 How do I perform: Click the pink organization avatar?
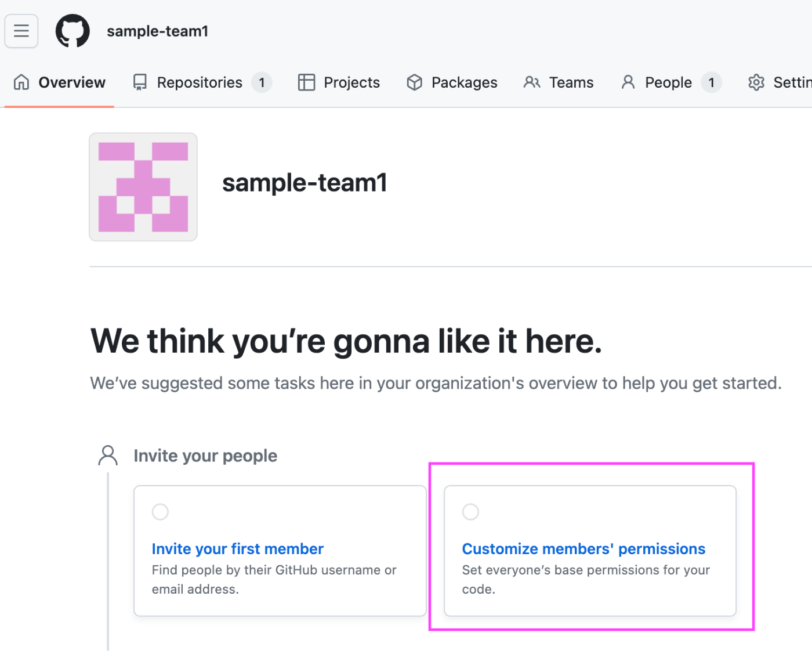(x=143, y=187)
